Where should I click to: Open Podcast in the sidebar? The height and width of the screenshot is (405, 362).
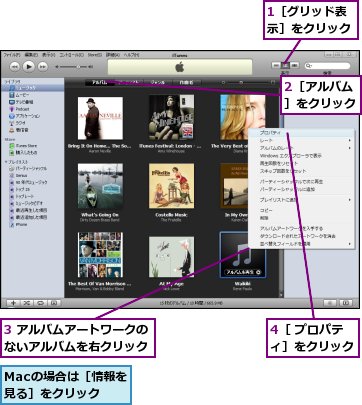click(32, 109)
